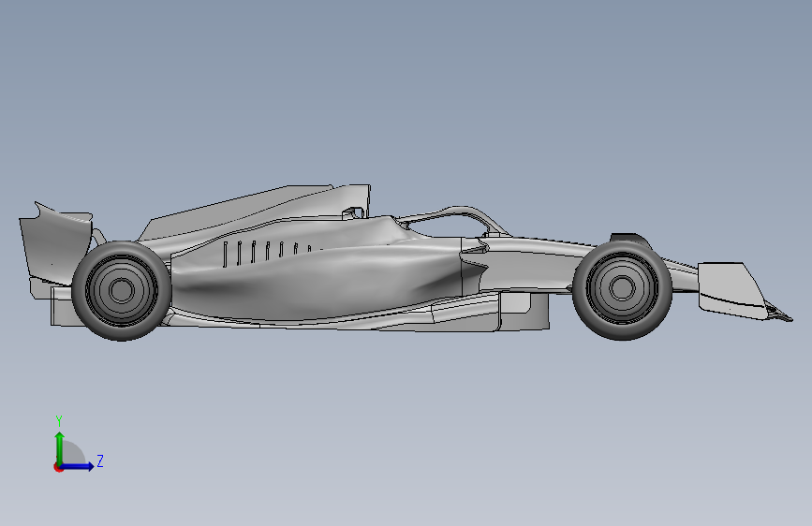Click the blue Z axis arrow of the triad
Viewport: 812px width, 526px height.
[x=78, y=466]
